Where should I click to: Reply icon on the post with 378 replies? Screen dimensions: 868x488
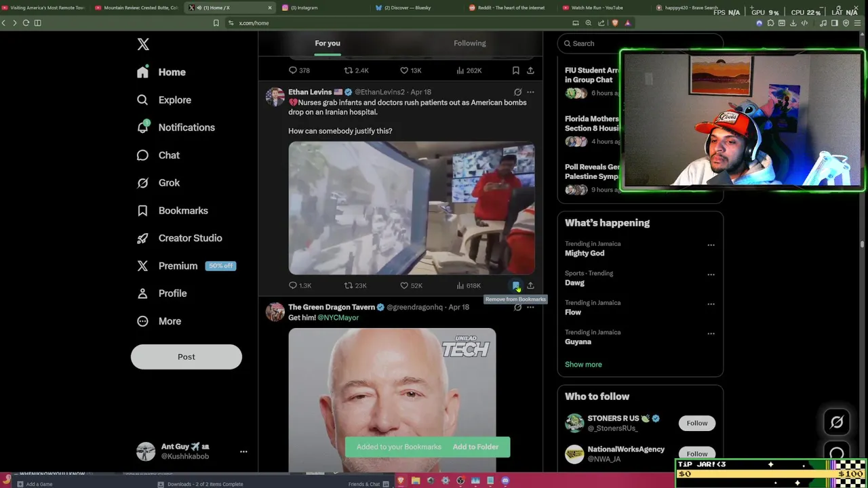coord(299,70)
